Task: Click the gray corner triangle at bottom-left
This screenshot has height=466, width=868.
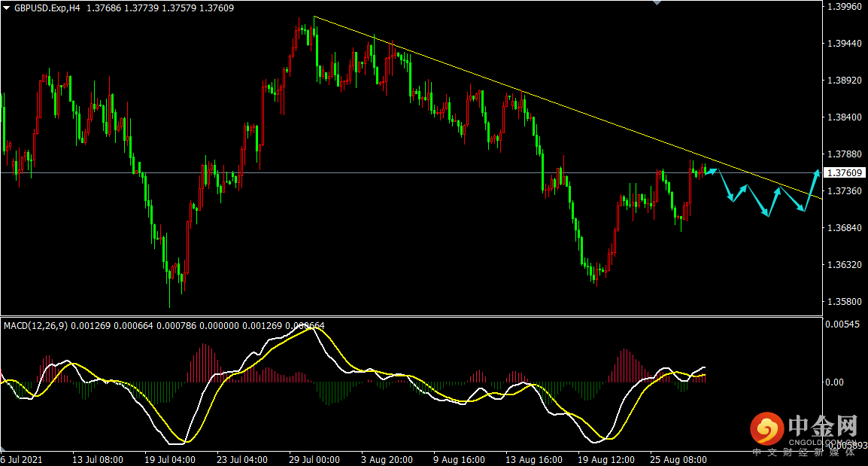Action: coord(3,448)
